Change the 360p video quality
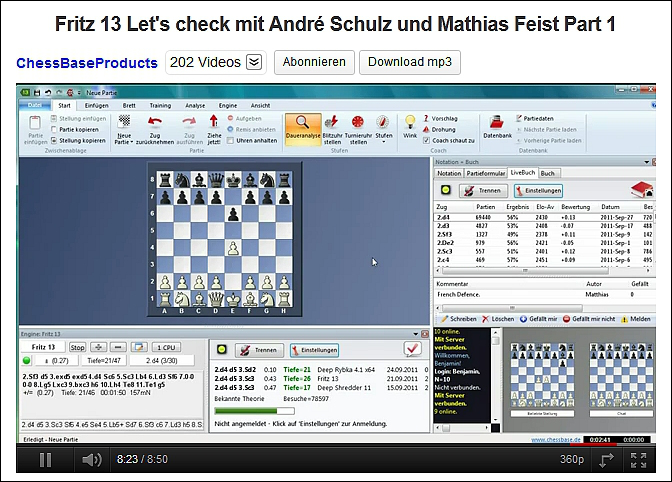Image resolution: width=672 pixels, height=482 pixels. click(572, 459)
